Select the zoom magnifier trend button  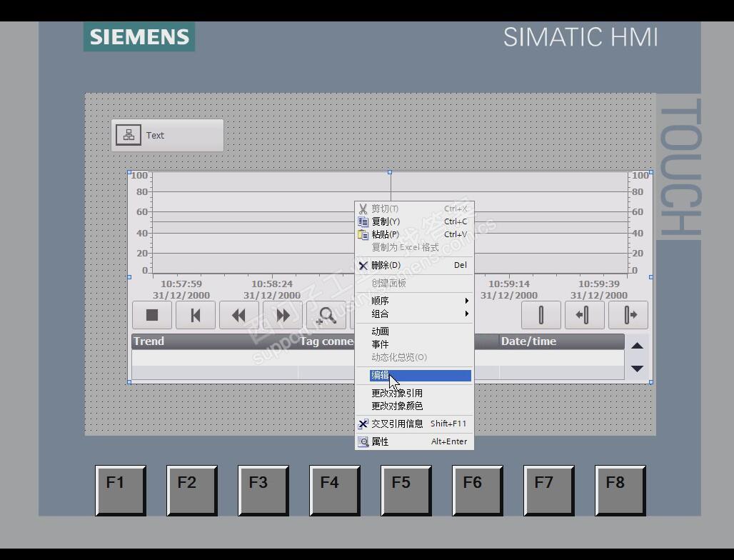[326, 315]
